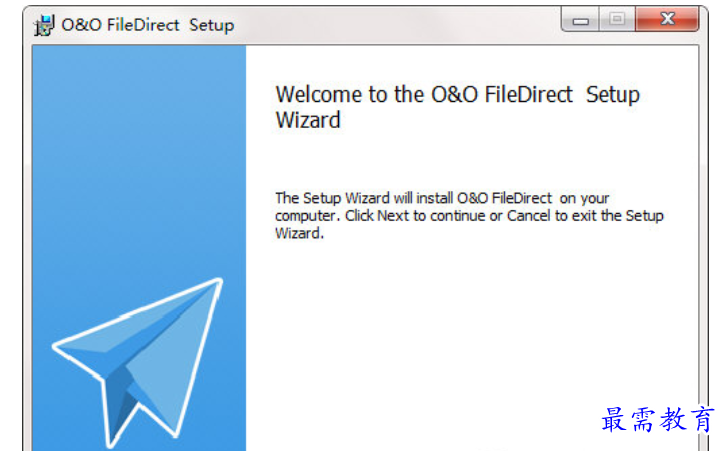Close the O&O FileDirect Setup window
Screen dimensions: 723x451
coord(667,19)
